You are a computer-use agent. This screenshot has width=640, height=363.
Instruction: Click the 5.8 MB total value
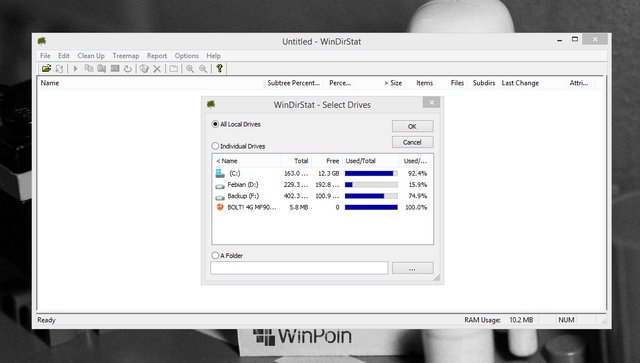pos(299,207)
